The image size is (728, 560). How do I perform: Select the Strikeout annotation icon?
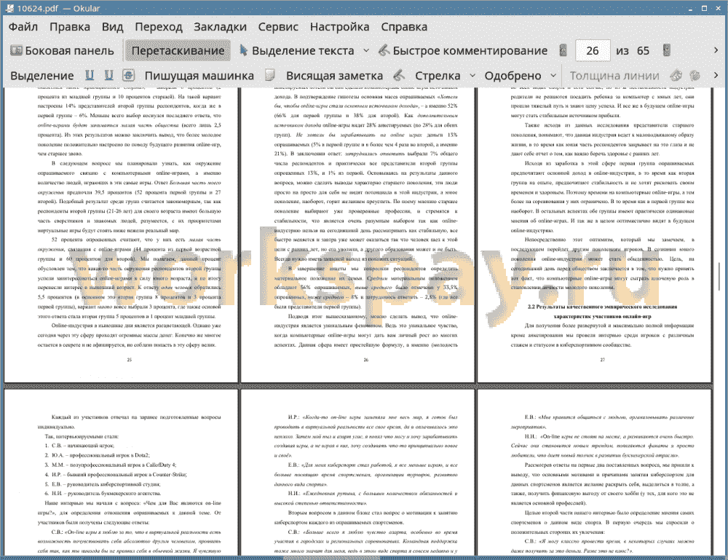tap(129, 75)
